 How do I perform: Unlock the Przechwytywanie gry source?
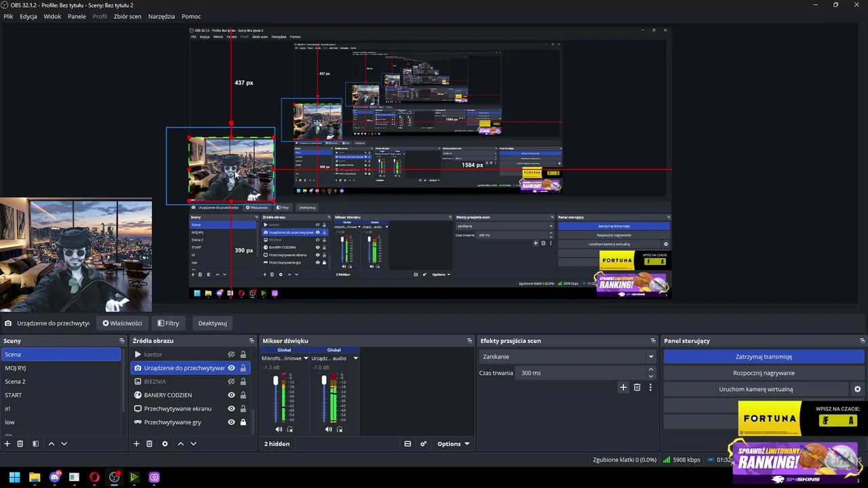click(243, 422)
